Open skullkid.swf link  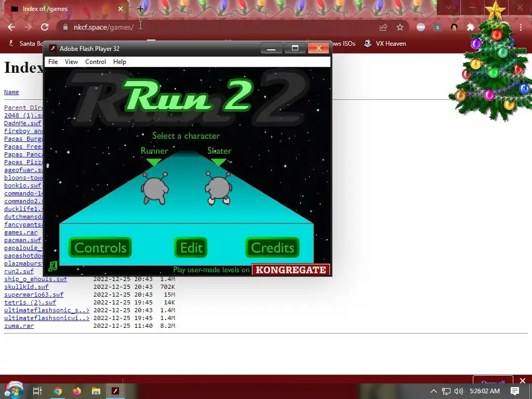click(26, 287)
